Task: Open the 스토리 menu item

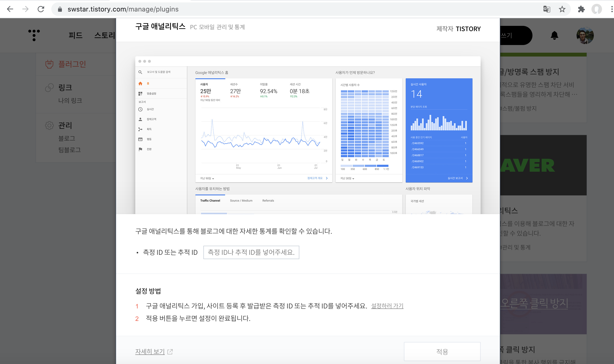Action: pyautogui.click(x=105, y=35)
